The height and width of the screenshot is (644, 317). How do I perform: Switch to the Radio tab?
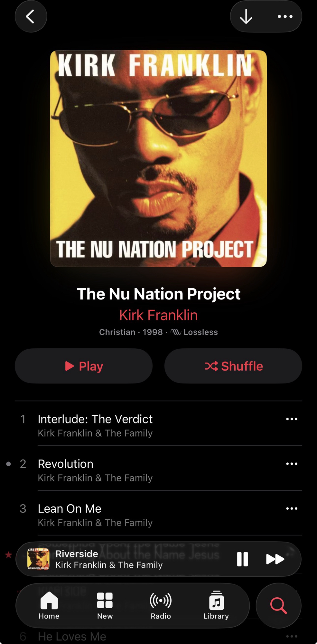point(161,605)
